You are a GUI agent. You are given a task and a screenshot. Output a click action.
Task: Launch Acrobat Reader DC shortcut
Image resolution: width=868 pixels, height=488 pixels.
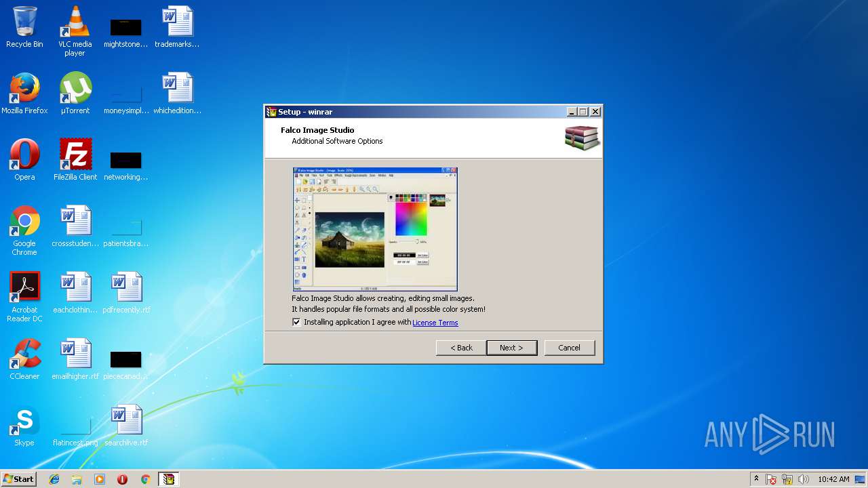(24, 297)
